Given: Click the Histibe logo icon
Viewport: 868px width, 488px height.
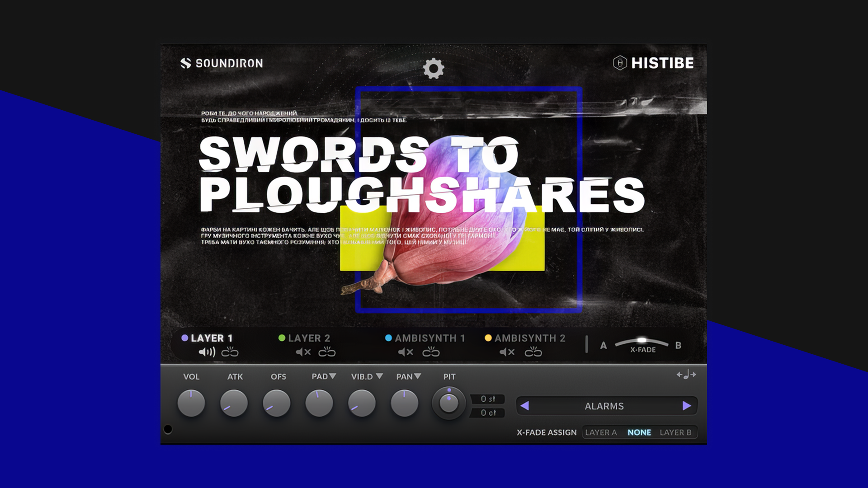Looking at the screenshot, I should [x=619, y=63].
